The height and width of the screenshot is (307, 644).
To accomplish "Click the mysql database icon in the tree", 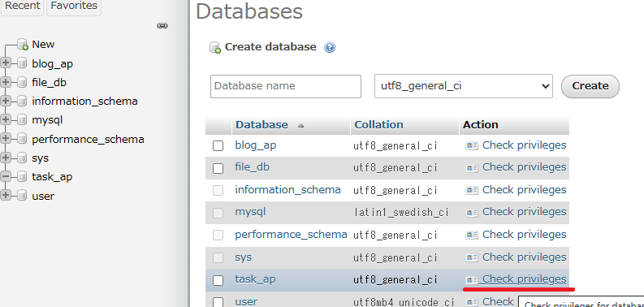I will point(22,120).
